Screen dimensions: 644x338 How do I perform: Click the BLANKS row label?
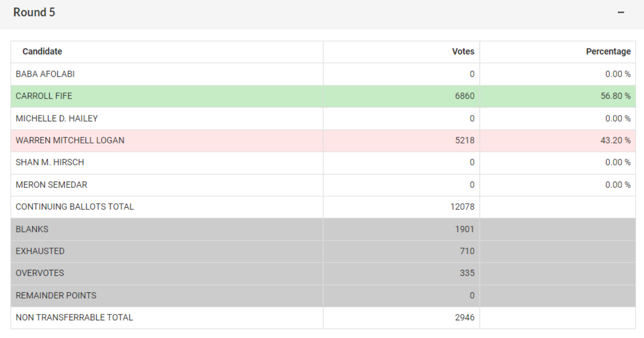pos(32,229)
